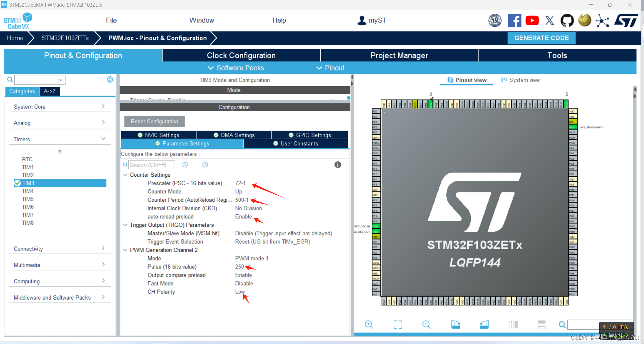Expand the System Core category
Image resolution: width=644 pixels, height=344 pixels.
(x=103, y=107)
